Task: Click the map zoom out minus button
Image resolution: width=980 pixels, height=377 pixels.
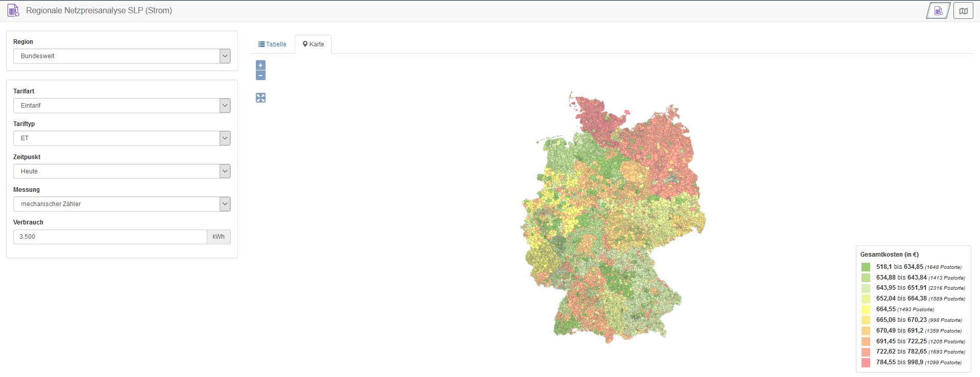Action: [260, 76]
